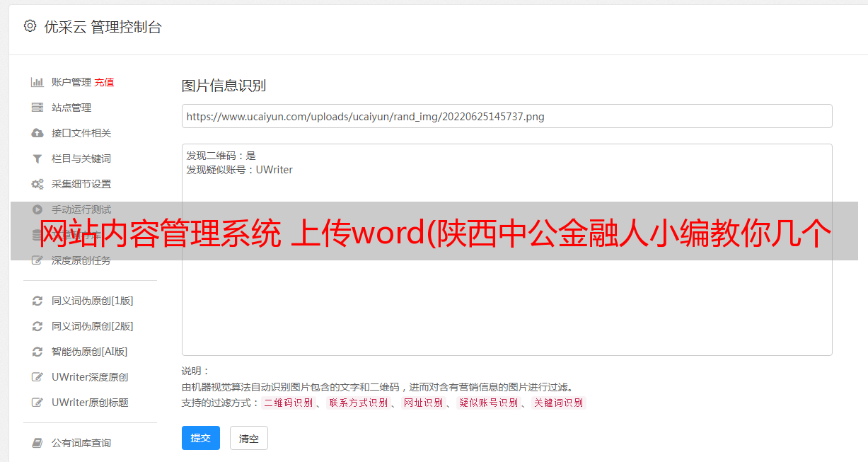Follow the red 充值 link
This screenshot has width=868, height=462.
click(104, 82)
